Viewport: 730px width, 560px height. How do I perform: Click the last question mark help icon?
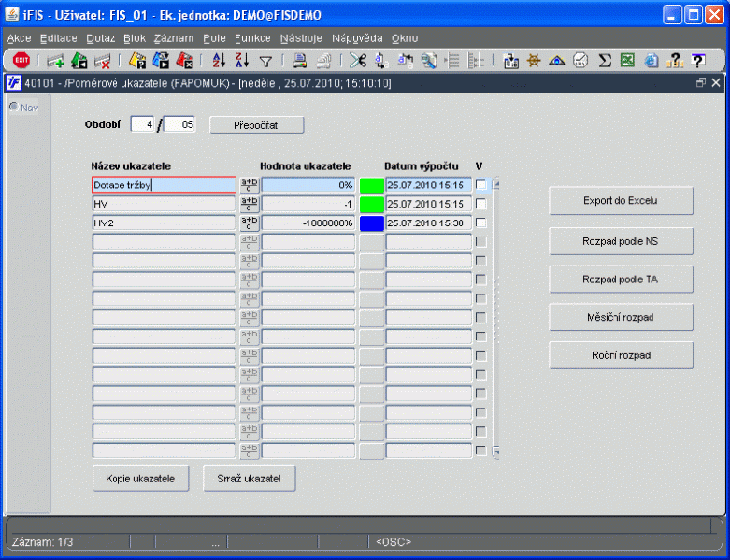click(698, 61)
